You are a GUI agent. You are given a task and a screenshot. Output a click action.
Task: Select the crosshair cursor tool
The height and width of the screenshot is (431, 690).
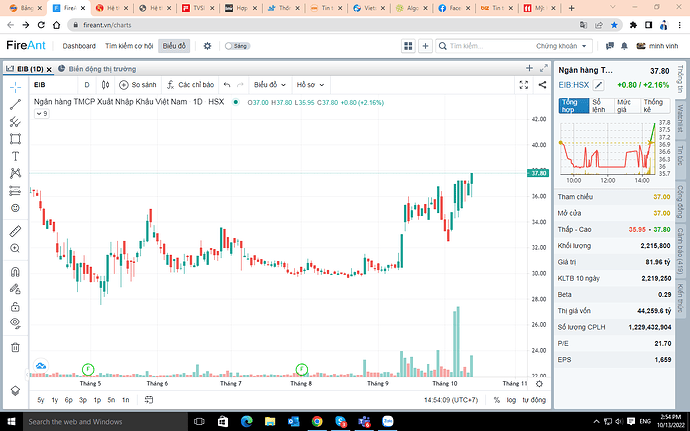tap(15, 87)
